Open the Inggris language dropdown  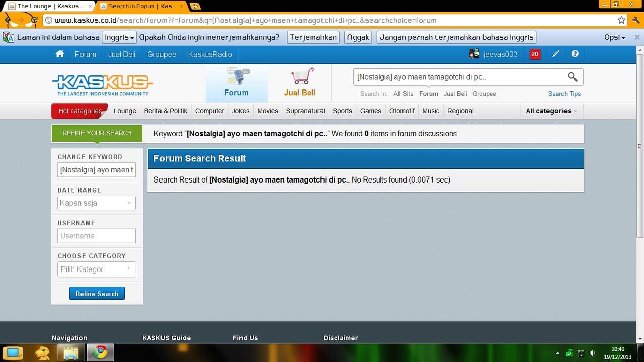119,37
